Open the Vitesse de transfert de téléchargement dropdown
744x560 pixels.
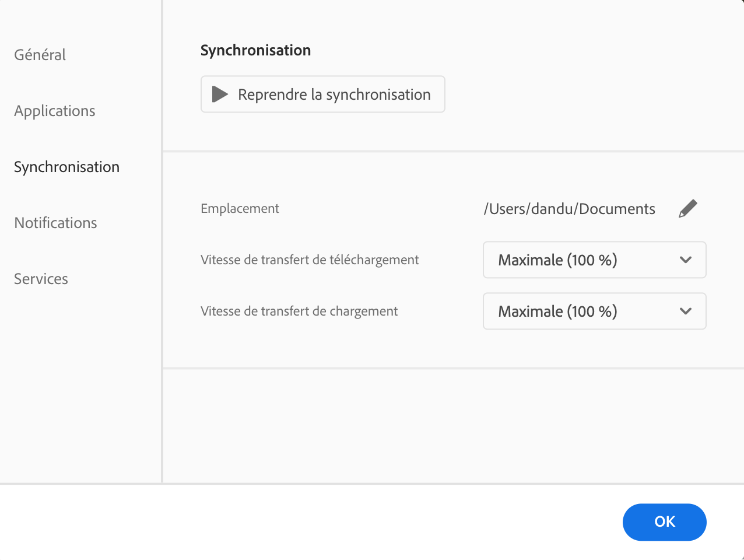point(595,260)
